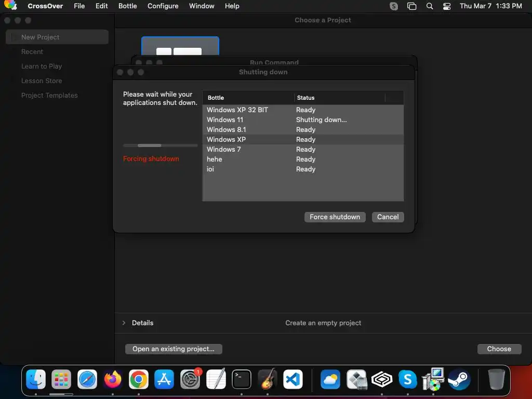Select the Windows 11 bottle row
532x399 pixels.
click(x=303, y=119)
